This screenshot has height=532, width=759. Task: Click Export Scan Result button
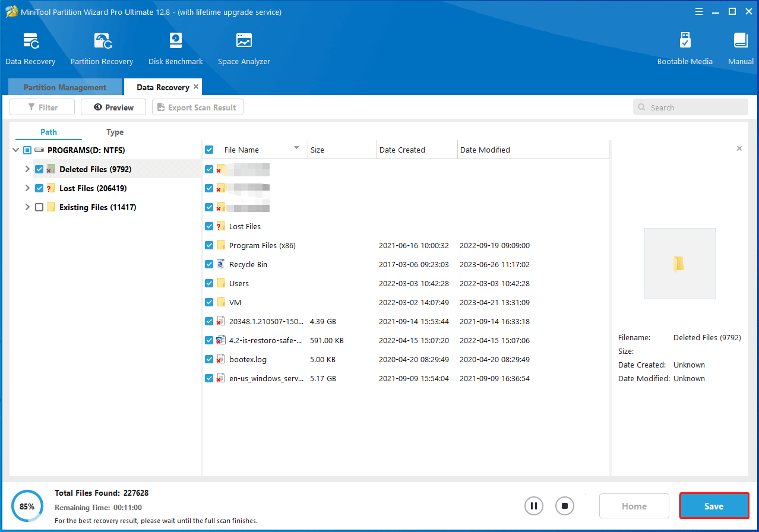(x=198, y=107)
